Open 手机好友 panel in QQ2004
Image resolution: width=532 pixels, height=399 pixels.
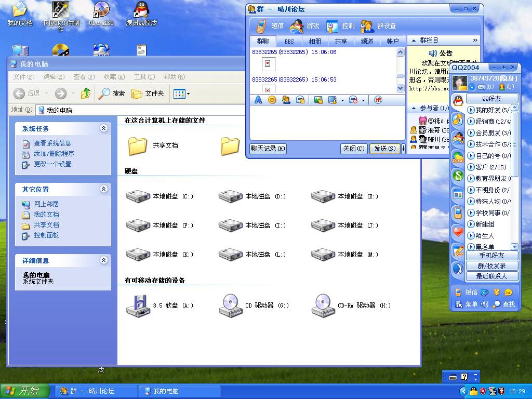(491, 256)
